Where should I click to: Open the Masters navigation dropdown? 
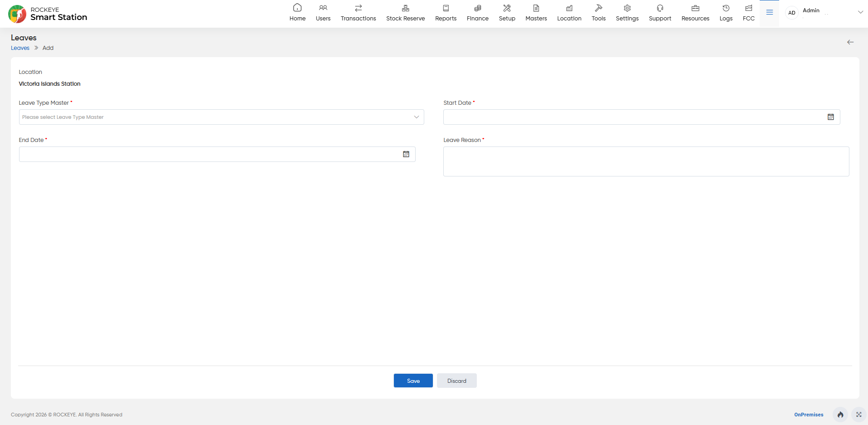tap(536, 13)
